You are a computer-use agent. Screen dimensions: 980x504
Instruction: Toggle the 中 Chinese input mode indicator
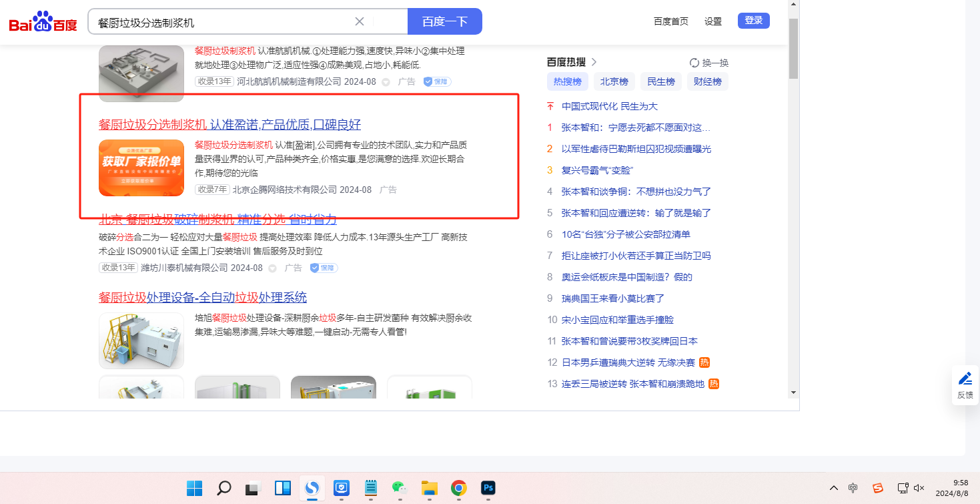pos(853,488)
